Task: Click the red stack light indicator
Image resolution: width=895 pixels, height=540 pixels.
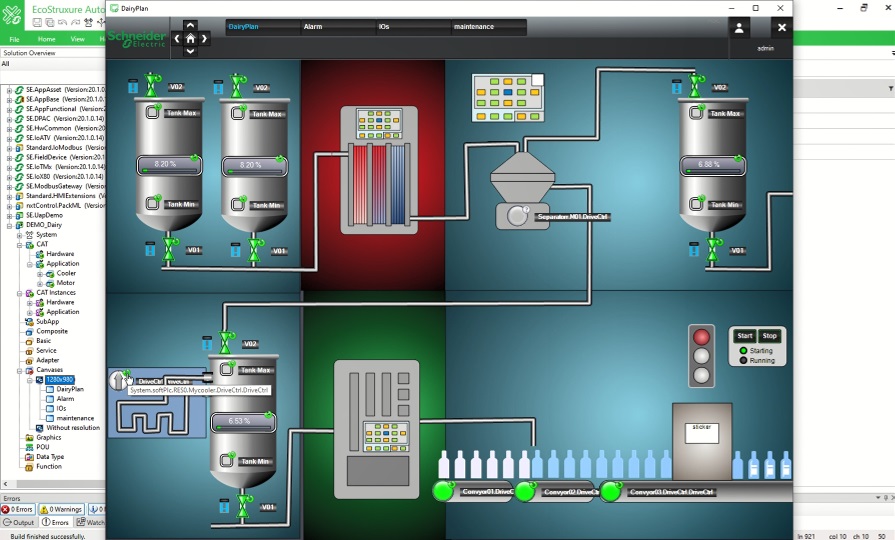Action: coord(701,338)
